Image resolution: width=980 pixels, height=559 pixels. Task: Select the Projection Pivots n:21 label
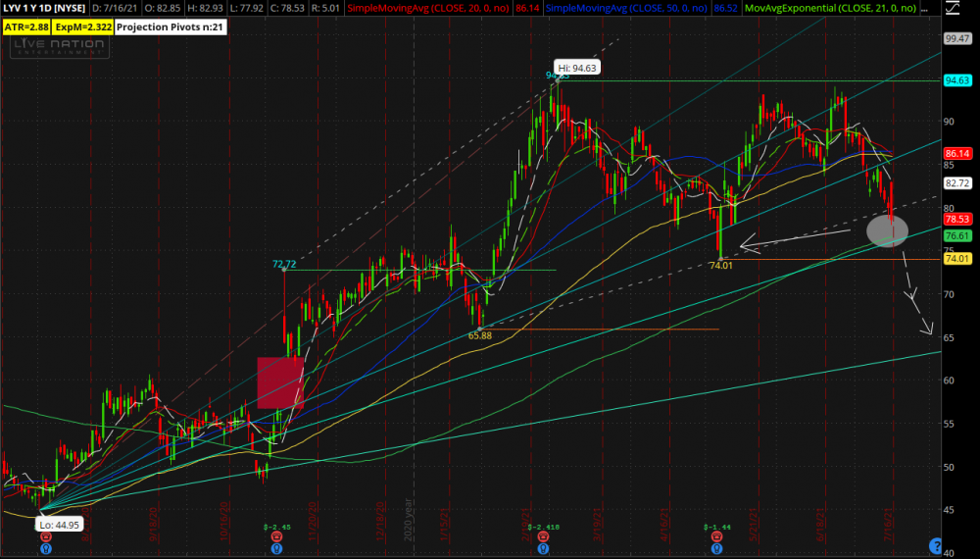point(171,27)
